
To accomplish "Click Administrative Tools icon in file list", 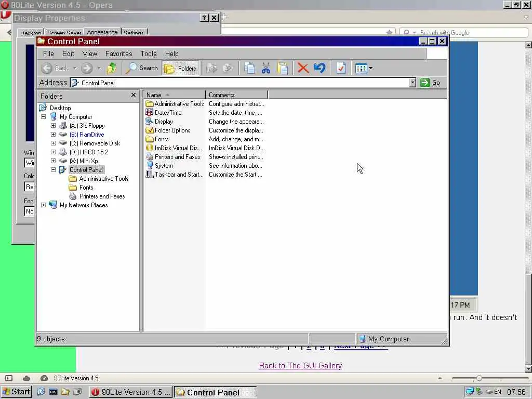I will [149, 104].
